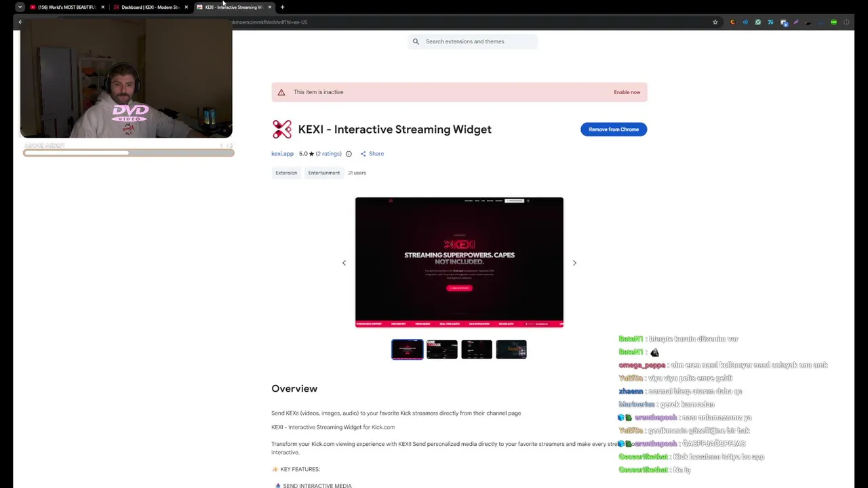This screenshot has width=868, height=488.
Task: Close the KEXI Interactive Streaming tab
Action: pyautogui.click(x=270, y=7)
